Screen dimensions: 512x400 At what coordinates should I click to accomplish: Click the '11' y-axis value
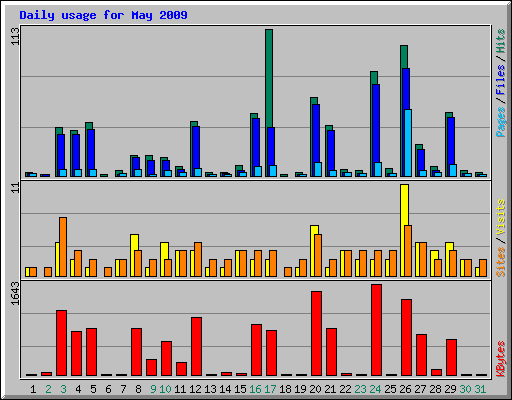click(x=15, y=188)
